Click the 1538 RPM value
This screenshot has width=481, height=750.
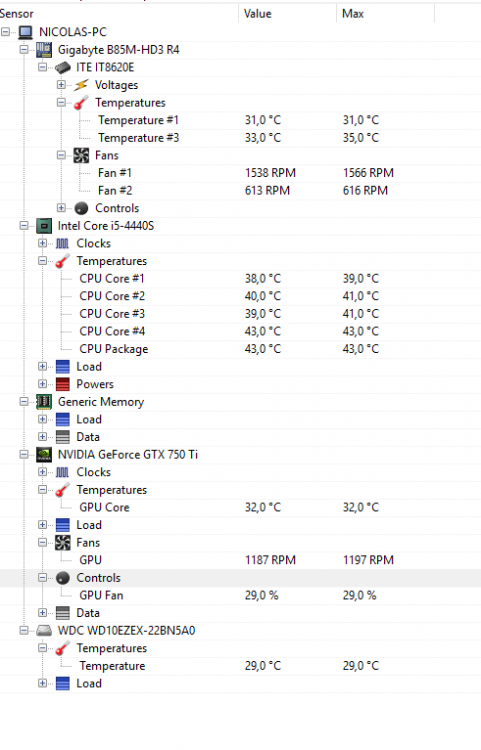(x=270, y=173)
